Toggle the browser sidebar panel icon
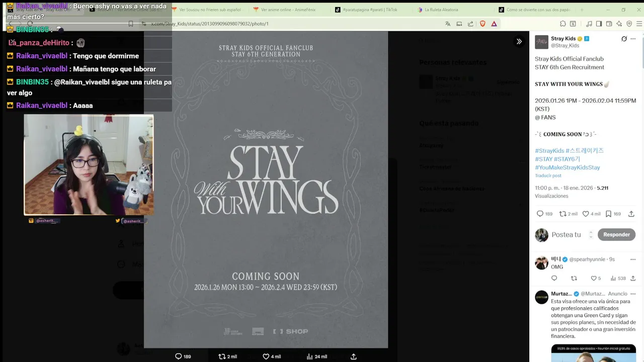The width and height of the screenshot is (644, 362). 599,24
